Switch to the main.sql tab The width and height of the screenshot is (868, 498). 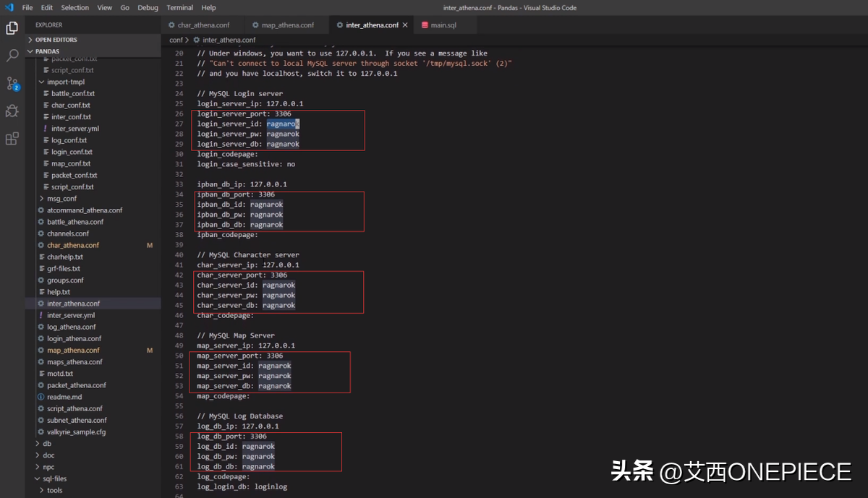pyautogui.click(x=443, y=25)
